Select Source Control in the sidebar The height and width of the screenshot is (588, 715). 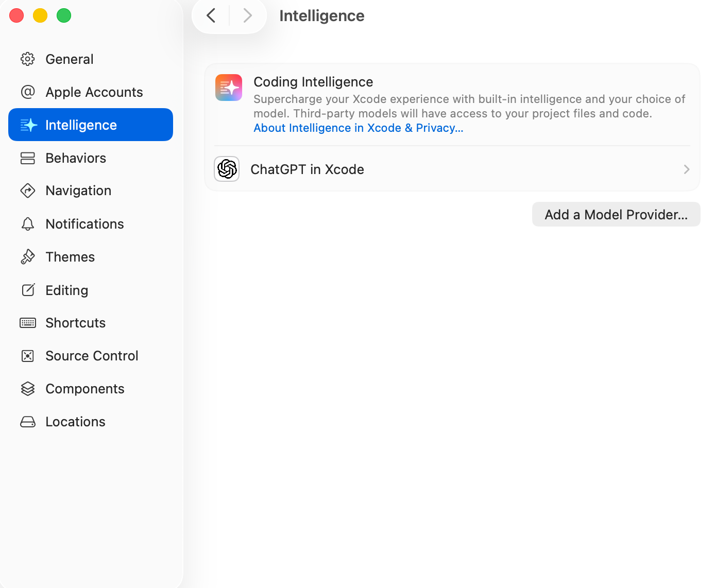[92, 356]
